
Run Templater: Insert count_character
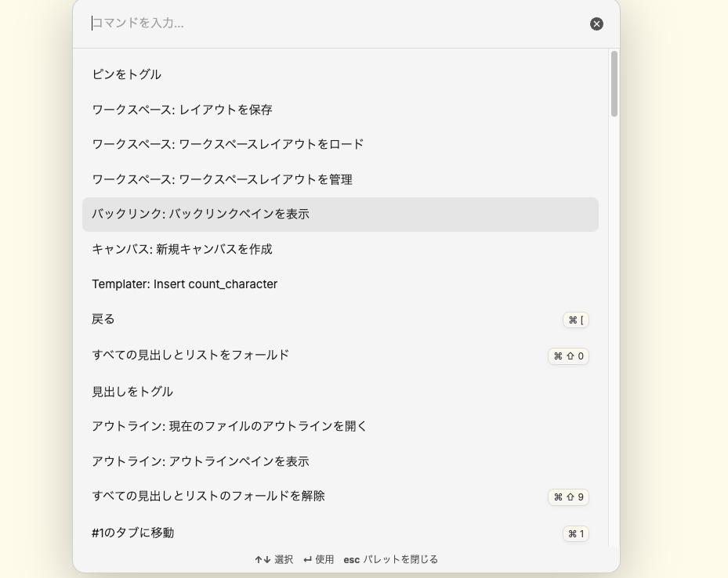(x=340, y=284)
